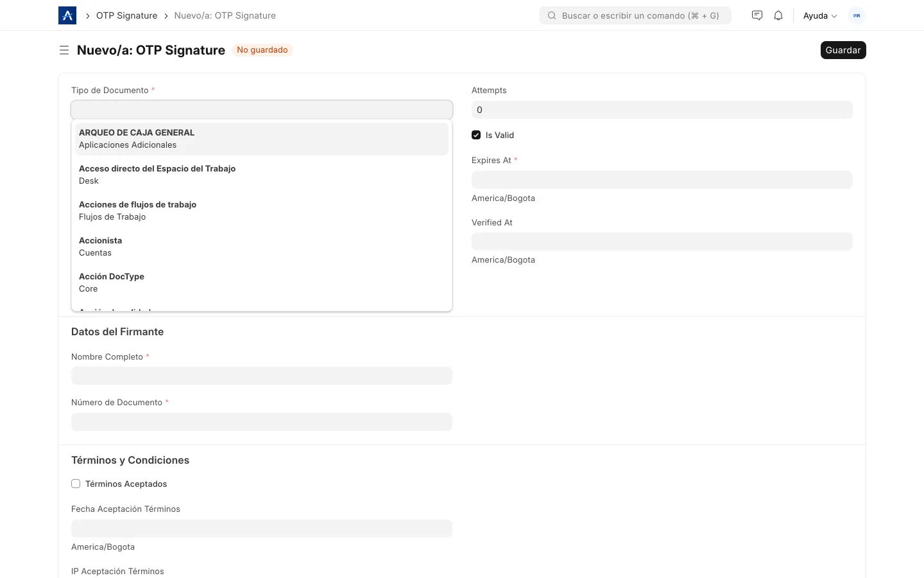Click the Términos y Condiciones section heading

(130, 460)
